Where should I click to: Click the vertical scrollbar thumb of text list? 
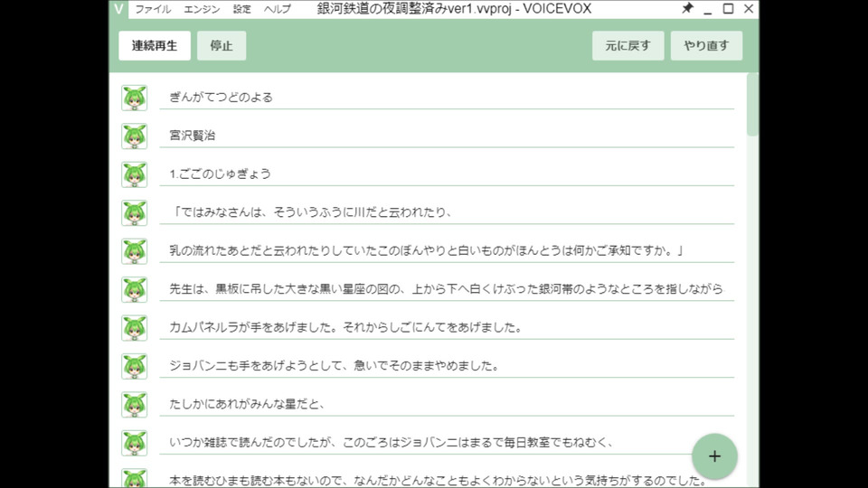click(x=751, y=104)
